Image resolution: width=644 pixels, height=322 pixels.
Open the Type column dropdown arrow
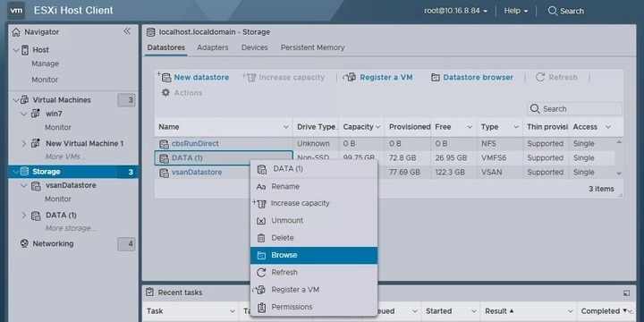pos(516,127)
